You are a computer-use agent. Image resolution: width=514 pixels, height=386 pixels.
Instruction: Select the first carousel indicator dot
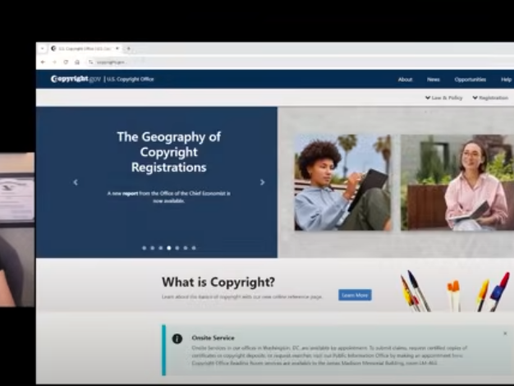coord(144,248)
